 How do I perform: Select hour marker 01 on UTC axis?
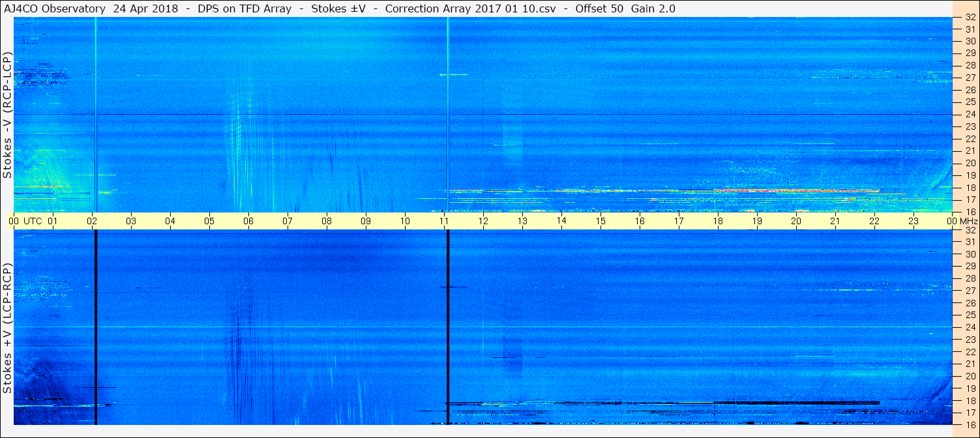point(53,221)
